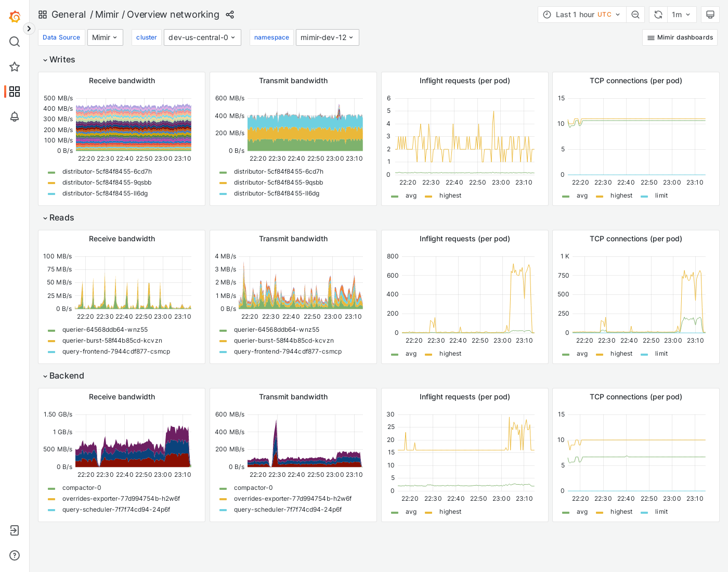The height and width of the screenshot is (572, 728).
Task: Open the Mimir dashboards menu
Action: (x=680, y=37)
